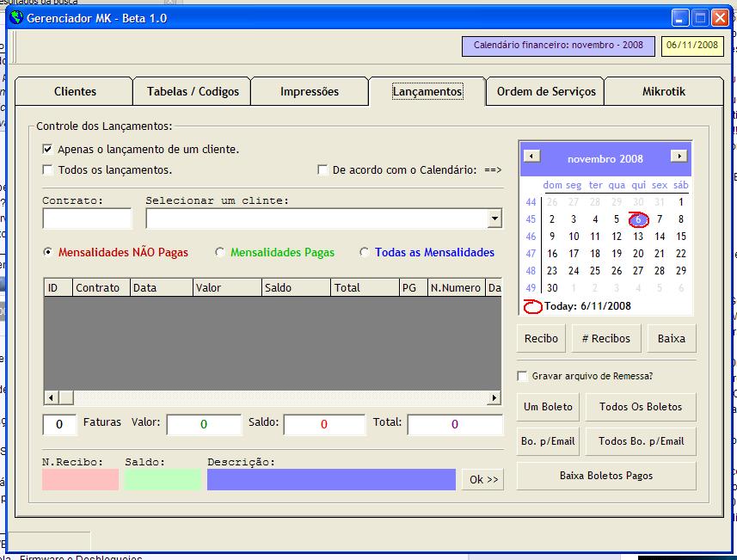Image resolution: width=737 pixels, height=560 pixels.
Task: Enable 'Gravar arquivo de Remessa?' checkbox
Action: tap(522, 376)
